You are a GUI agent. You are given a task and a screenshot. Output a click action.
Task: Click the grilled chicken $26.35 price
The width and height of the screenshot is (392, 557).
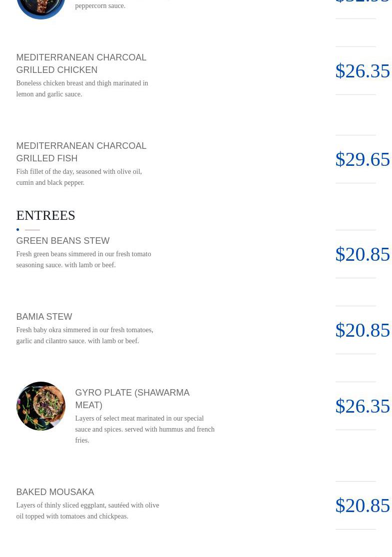pyautogui.click(x=362, y=71)
